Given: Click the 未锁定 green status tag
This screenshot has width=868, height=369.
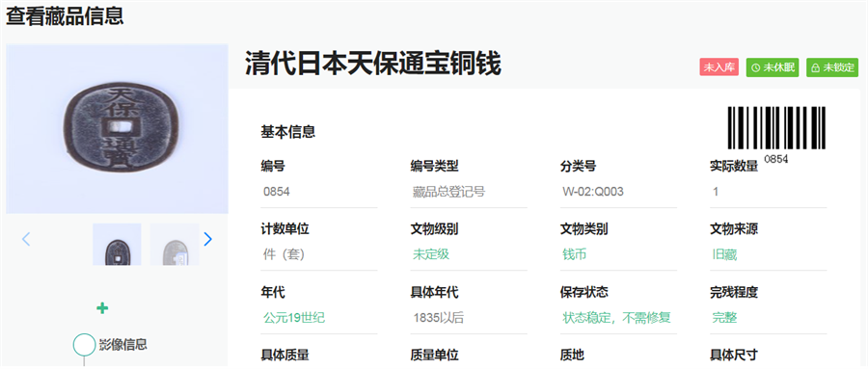Looking at the screenshot, I should point(832,67).
